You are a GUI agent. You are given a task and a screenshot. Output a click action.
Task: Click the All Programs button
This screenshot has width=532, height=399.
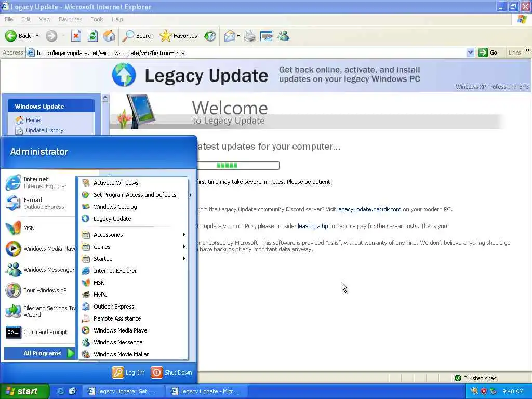click(39, 353)
